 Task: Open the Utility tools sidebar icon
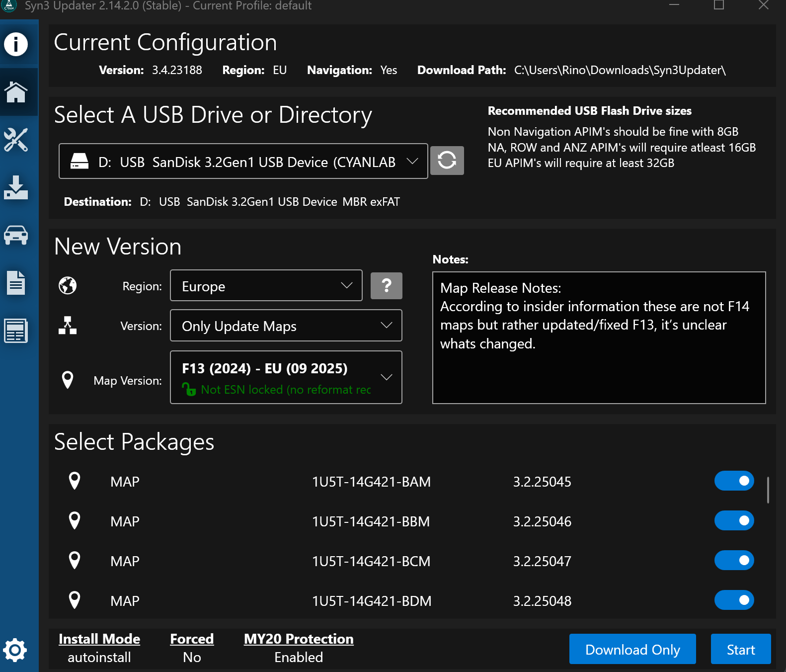pyautogui.click(x=16, y=140)
